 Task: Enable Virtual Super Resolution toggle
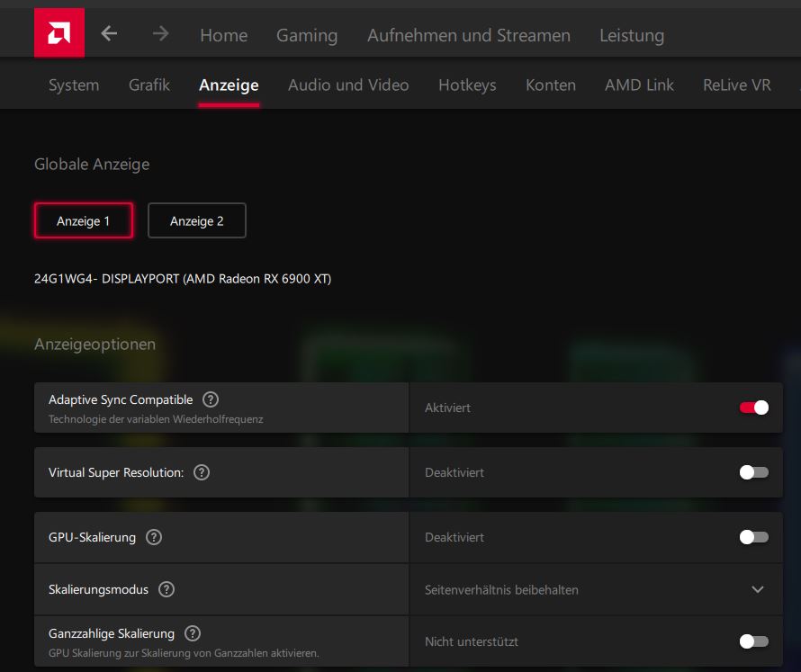pyautogui.click(x=754, y=472)
